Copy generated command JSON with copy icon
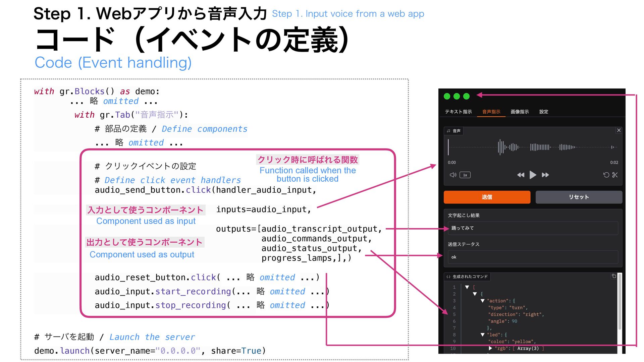 [614, 276]
